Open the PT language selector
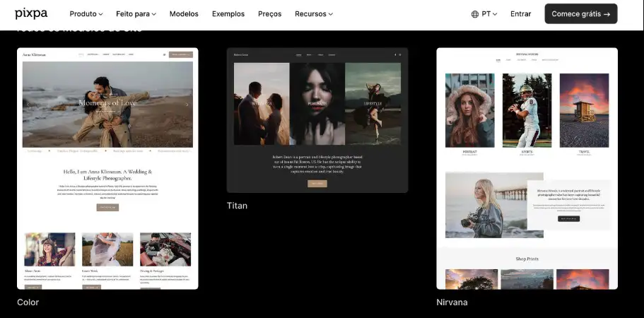The width and height of the screenshot is (644, 318). pyautogui.click(x=489, y=14)
